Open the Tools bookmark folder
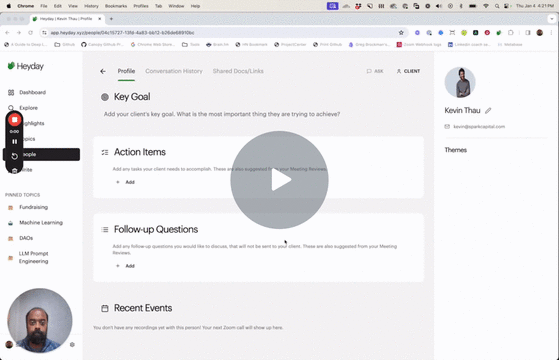This screenshot has height=360, width=559. click(191, 45)
